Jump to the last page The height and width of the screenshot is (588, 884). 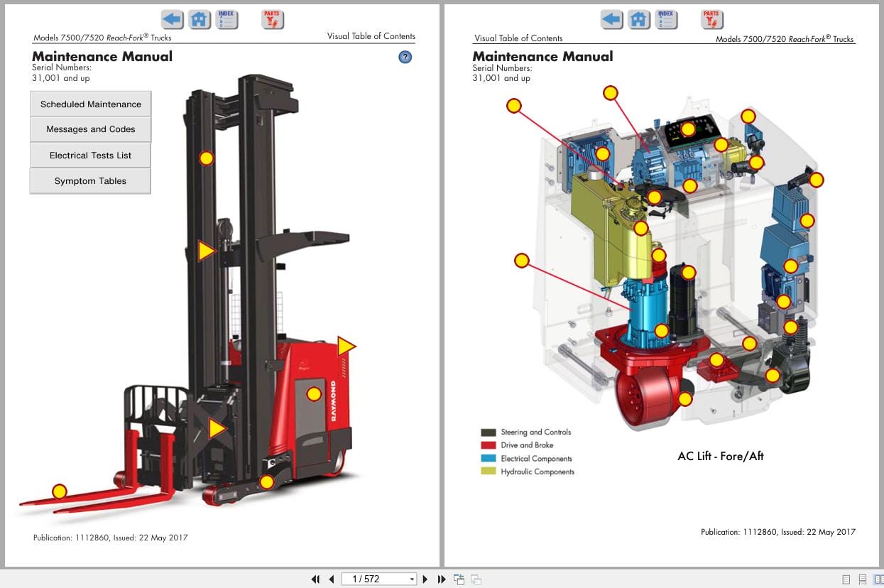[x=441, y=579]
